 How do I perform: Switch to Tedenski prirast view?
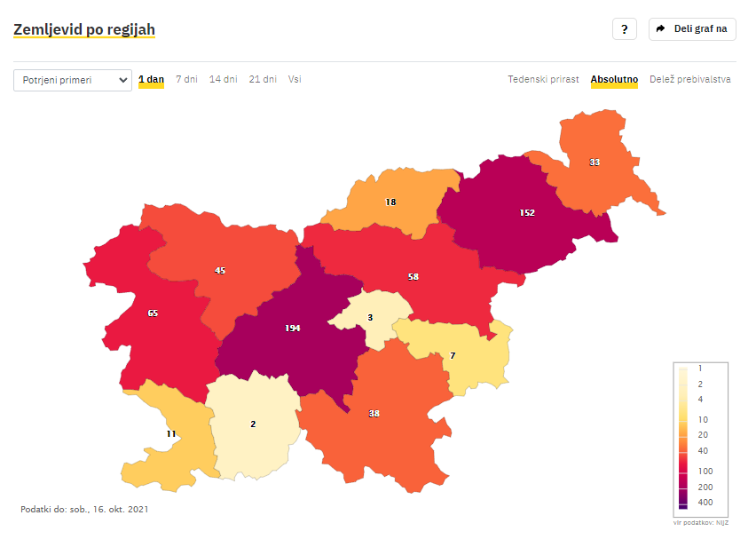coord(543,80)
